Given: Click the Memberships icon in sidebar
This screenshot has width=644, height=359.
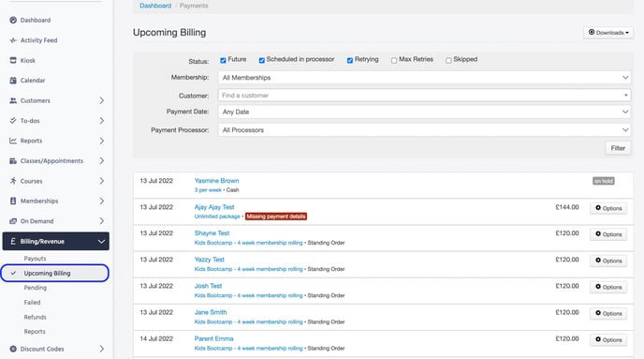Looking at the screenshot, I should 13,202.
